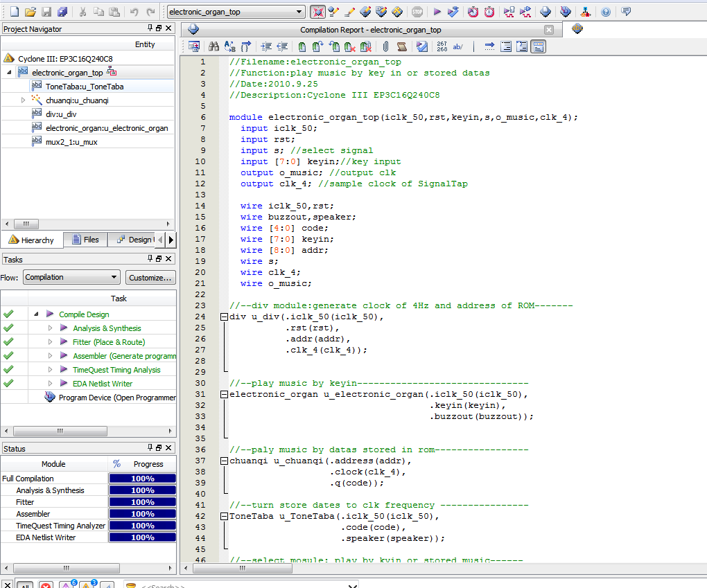This screenshot has width=707, height=588.
Task: Click the Customize... button
Action: pyautogui.click(x=150, y=278)
